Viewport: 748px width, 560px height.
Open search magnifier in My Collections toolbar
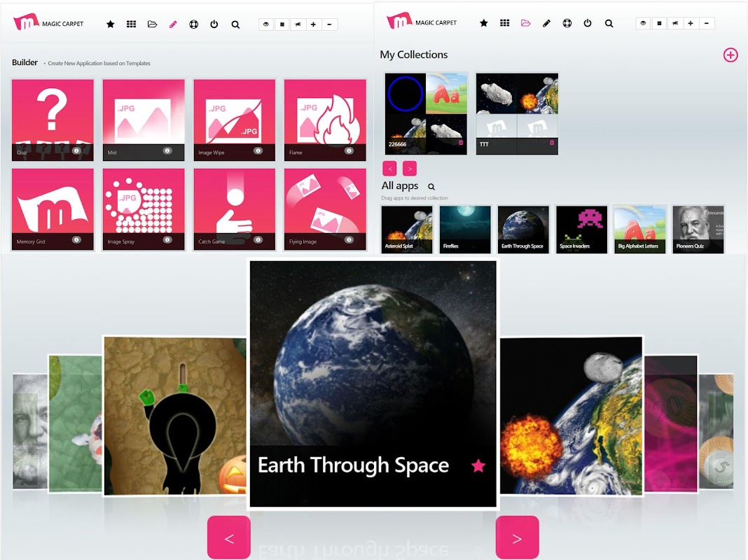(609, 23)
